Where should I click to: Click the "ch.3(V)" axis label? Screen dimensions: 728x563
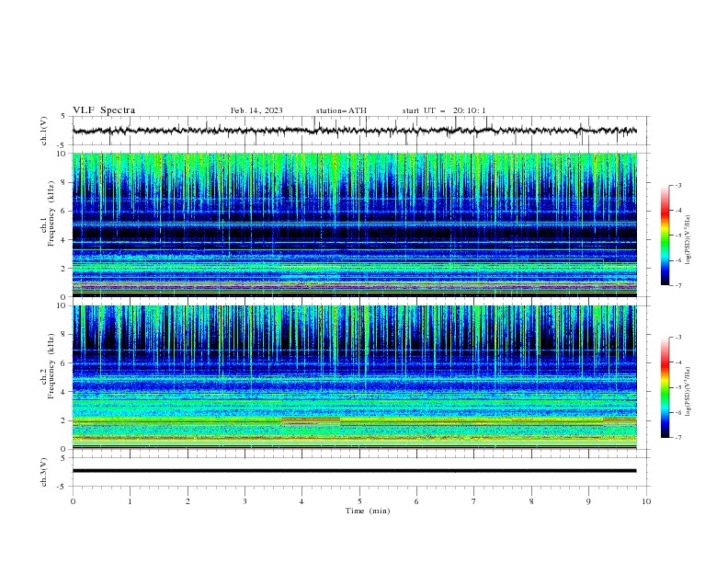click(x=44, y=472)
